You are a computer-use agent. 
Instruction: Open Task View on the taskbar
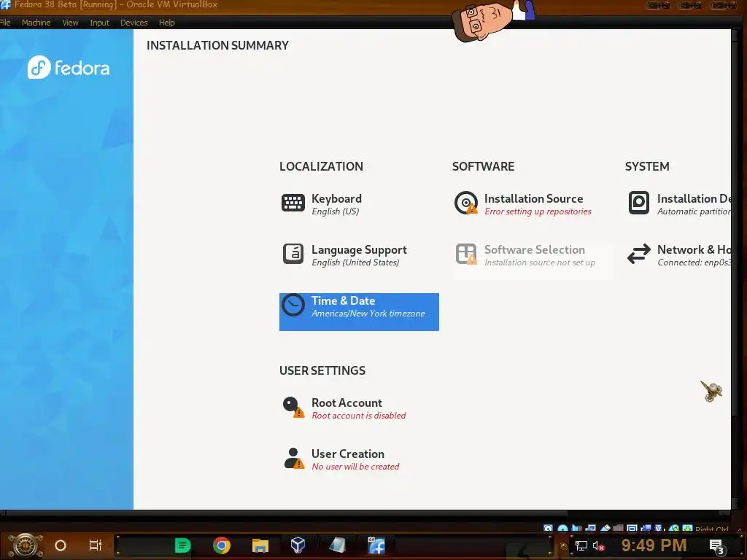[96, 545]
